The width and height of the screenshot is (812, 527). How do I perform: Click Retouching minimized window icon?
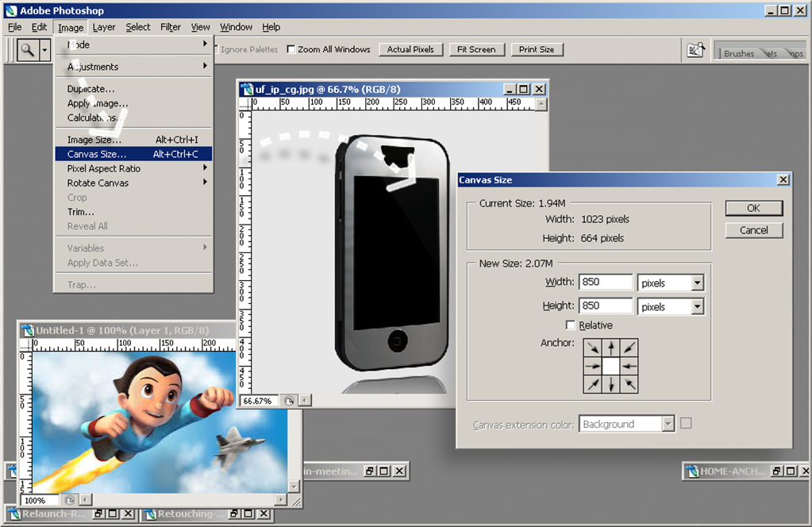(151, 514)
